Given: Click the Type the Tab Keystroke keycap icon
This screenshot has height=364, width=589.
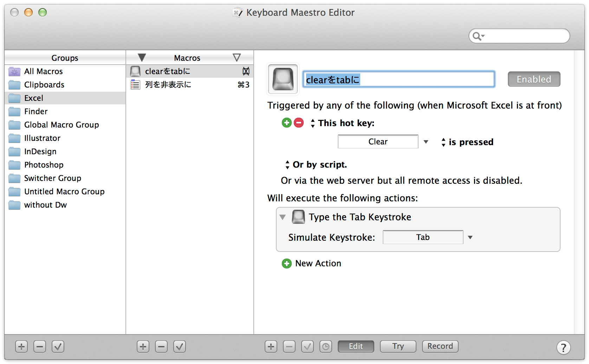Looking at the screenshot, I should (x=298, y=217).
